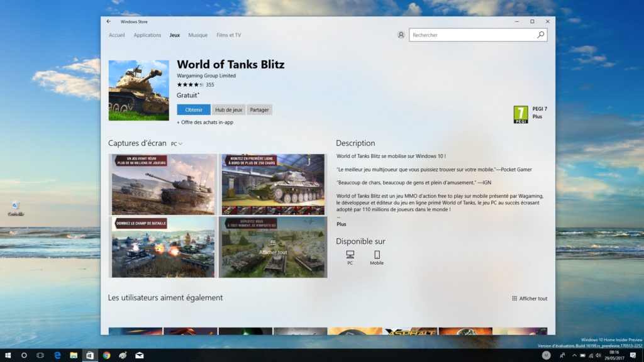Viewport: 644px width, 362px height.
Task: Open the Mail app from the taskbar
Action: [140, 356]
